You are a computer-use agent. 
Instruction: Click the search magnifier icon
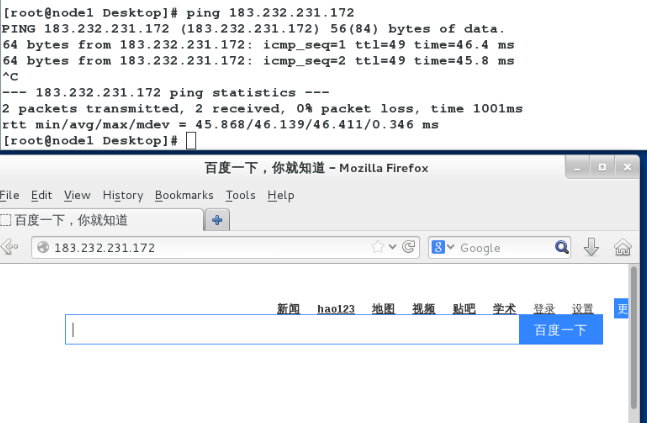(x=562, y=247)
